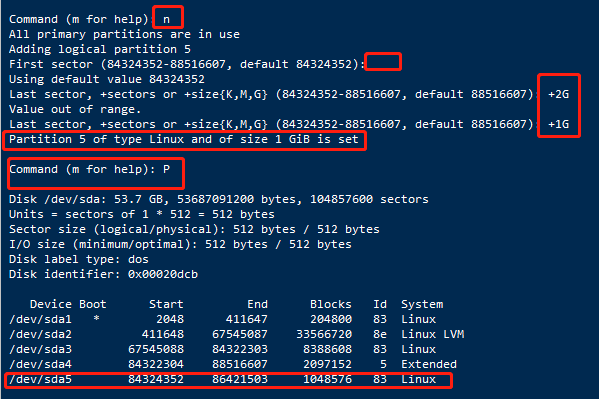Click 'Disk identifier: 0x00020dcb' line

103,274
